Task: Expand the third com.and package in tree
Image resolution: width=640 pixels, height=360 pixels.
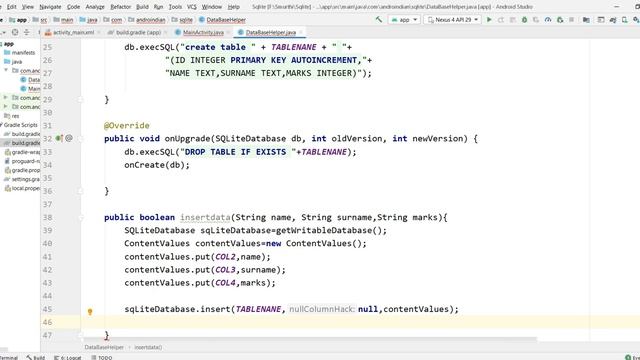Action: [6, 107]
